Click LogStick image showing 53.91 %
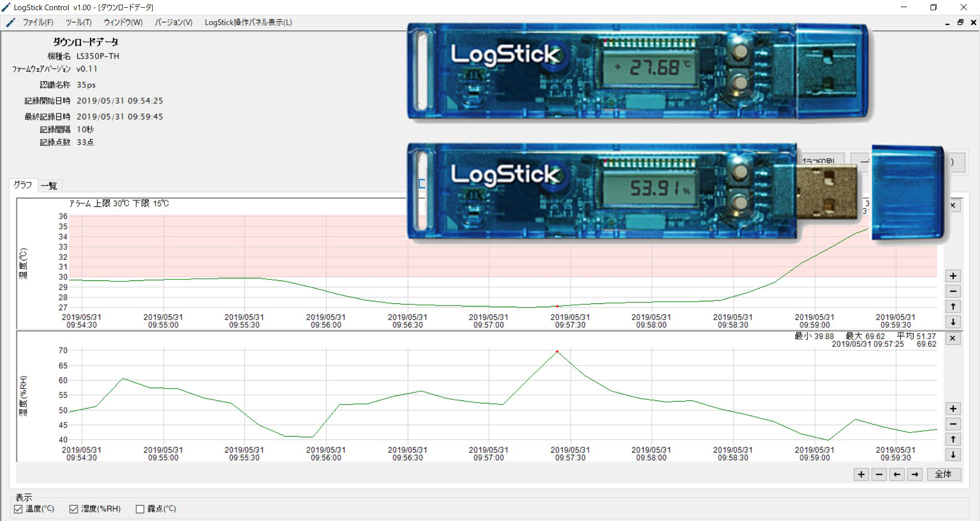Image resolution: width=980 pixels, height=521 pixels. click(675, 192)
